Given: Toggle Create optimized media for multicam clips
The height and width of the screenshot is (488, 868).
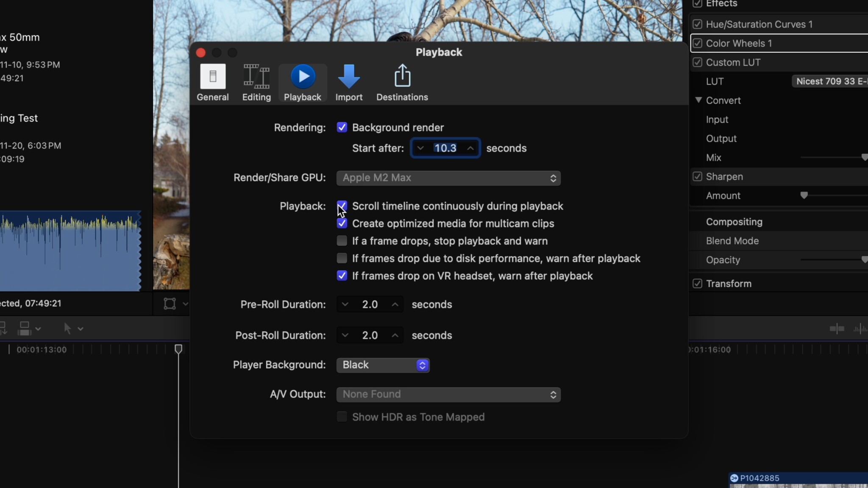Looking at the screenshot, I should click(342, 223).
